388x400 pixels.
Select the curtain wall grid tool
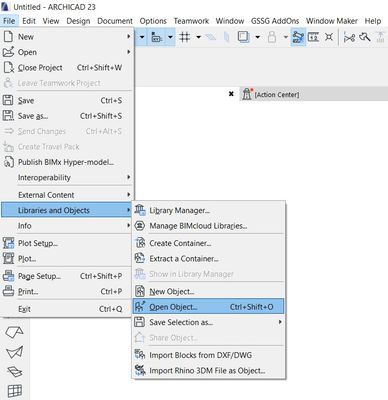(x=15, y=390)
